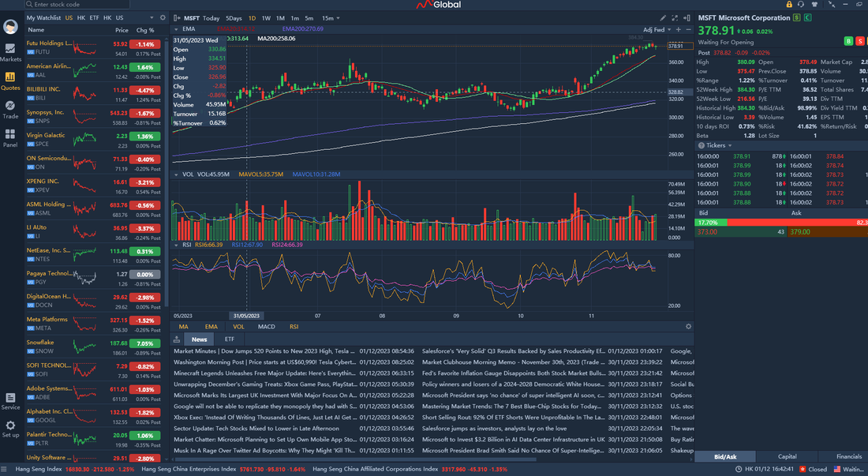Collapse the EMA panel arrow
The width and height of the screenshot is (868, 476).
176,29
